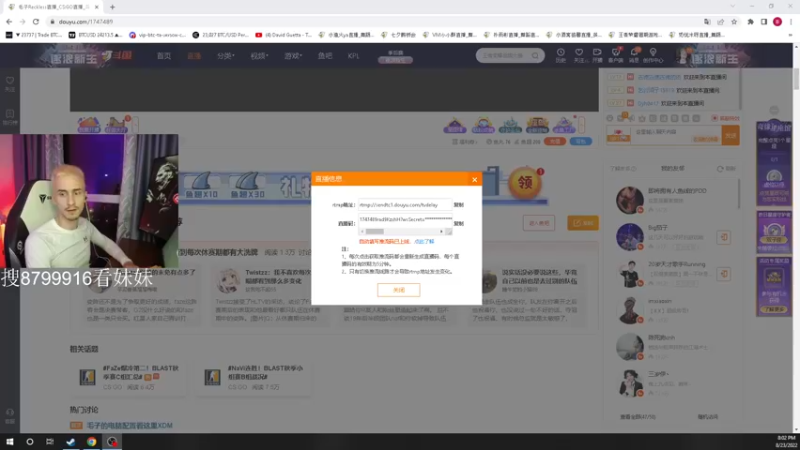
Task: Refresh the friends list
Action: tap(726, 168)
